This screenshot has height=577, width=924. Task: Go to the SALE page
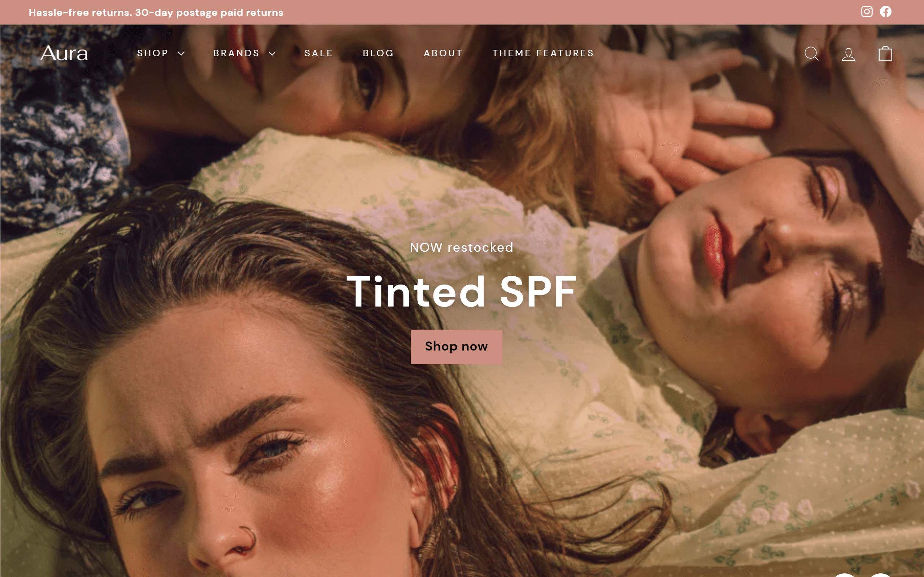(x=319, y=53)
